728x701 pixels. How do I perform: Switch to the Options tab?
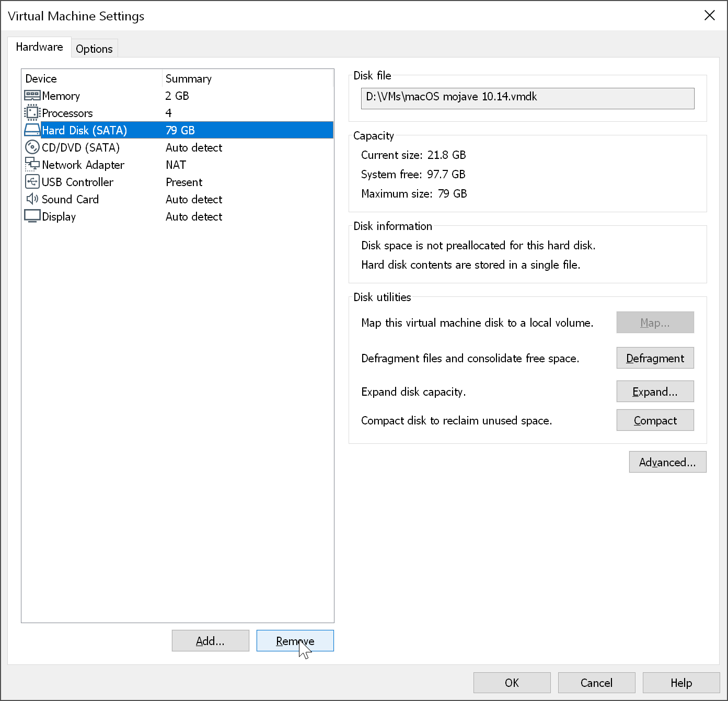click(x=94, y=49)
